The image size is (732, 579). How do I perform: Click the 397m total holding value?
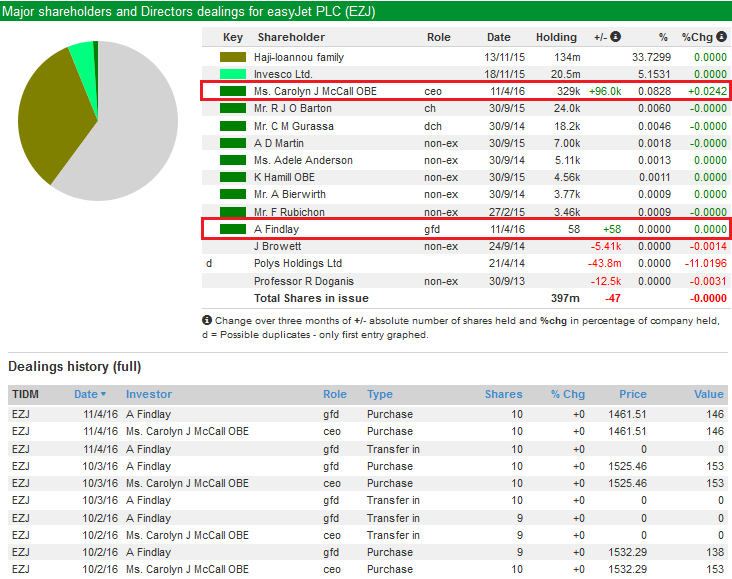[x=565, y=298]
